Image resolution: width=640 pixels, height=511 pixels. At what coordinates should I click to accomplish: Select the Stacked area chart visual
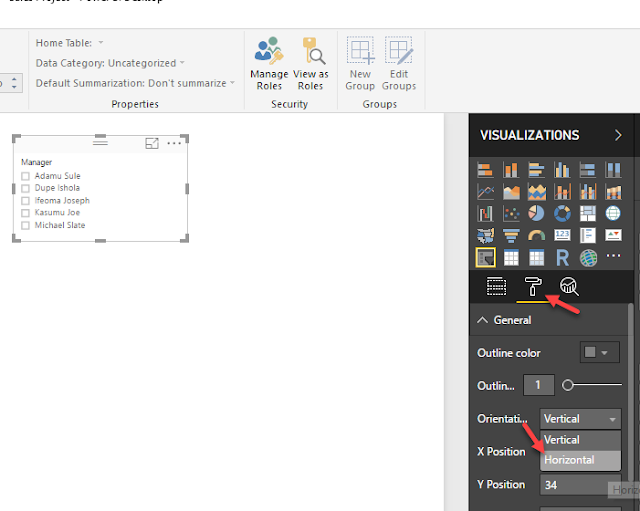pyautogui.click(x=536, y=191)
